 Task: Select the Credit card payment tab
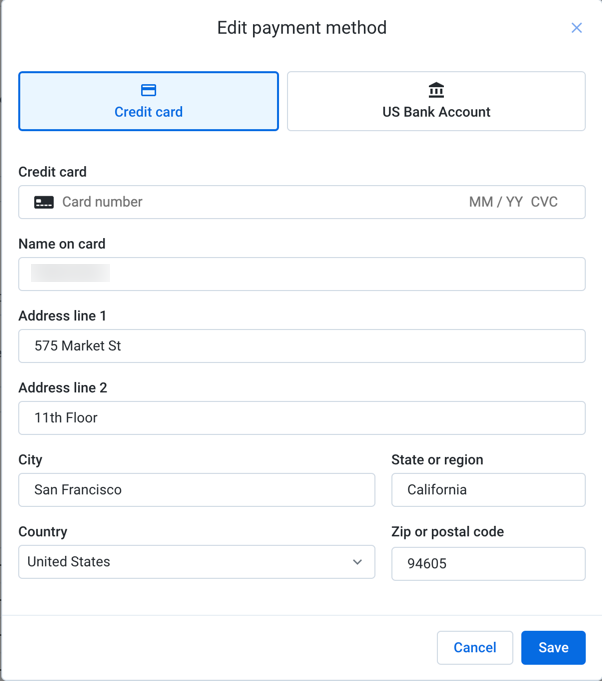tap(148, 101)
